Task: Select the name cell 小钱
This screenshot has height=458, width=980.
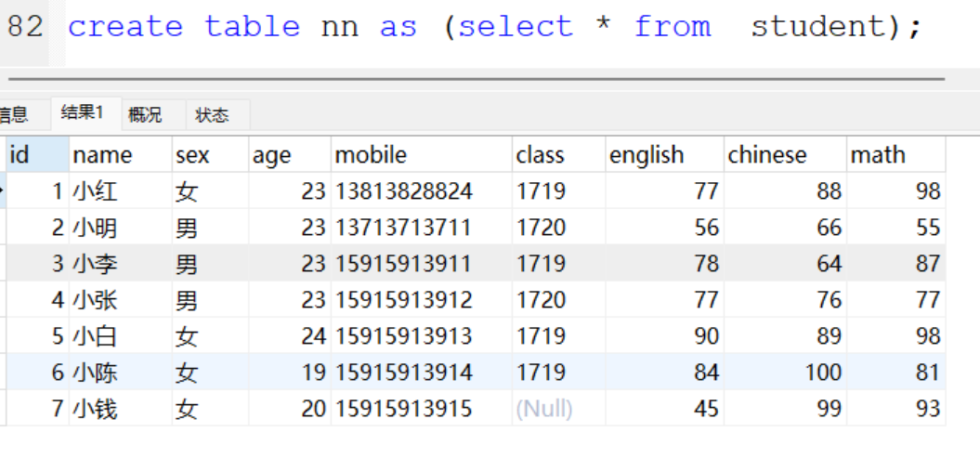Action: 96,409
